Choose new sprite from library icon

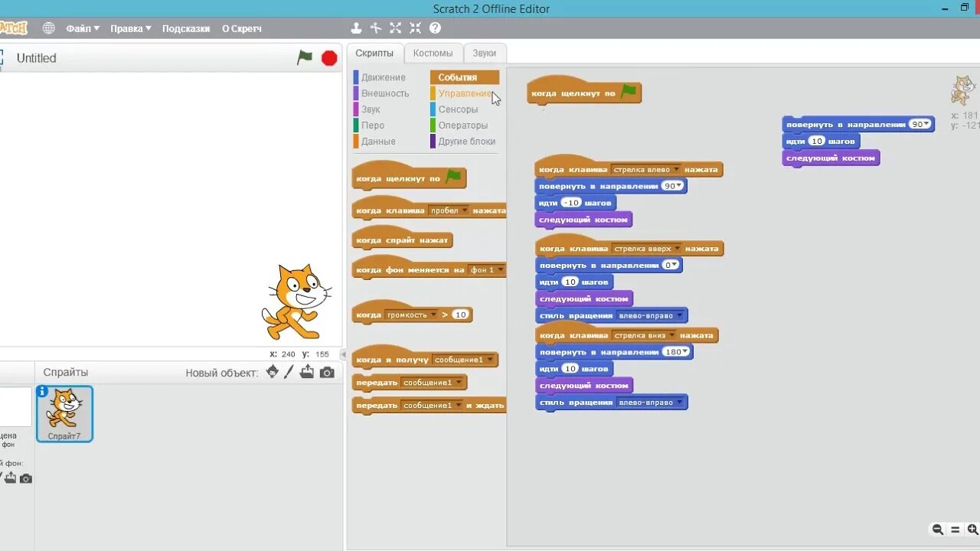[273, 372]
